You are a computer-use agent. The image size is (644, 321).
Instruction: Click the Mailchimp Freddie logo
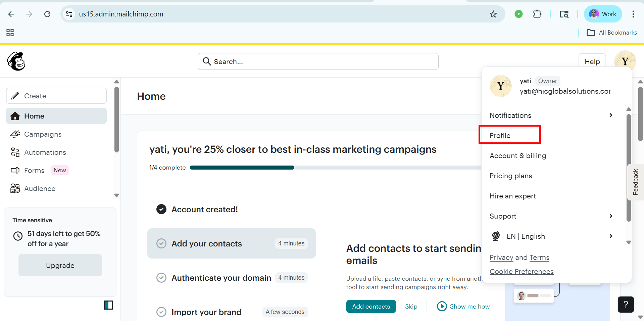(x=16, y=61)
